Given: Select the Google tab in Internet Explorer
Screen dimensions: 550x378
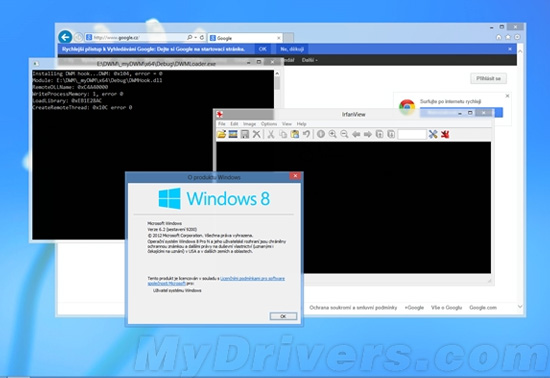Looking at the screenshot, I should (245, 38).
